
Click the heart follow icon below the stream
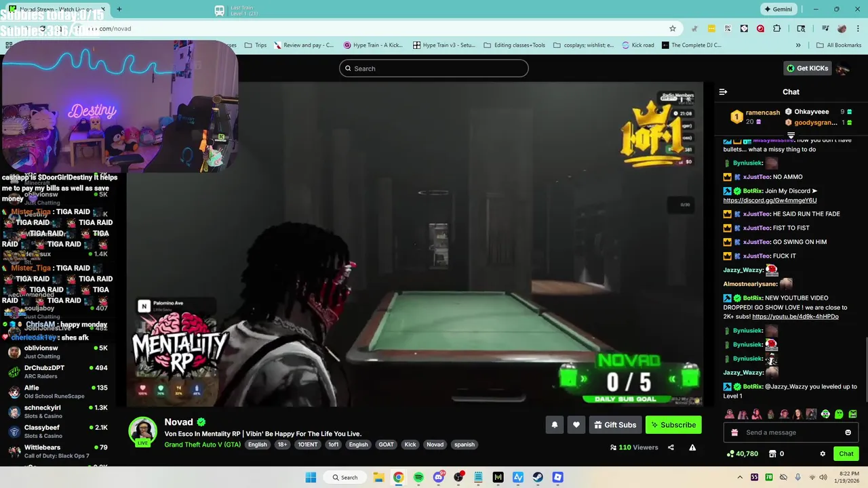[576, 425]
